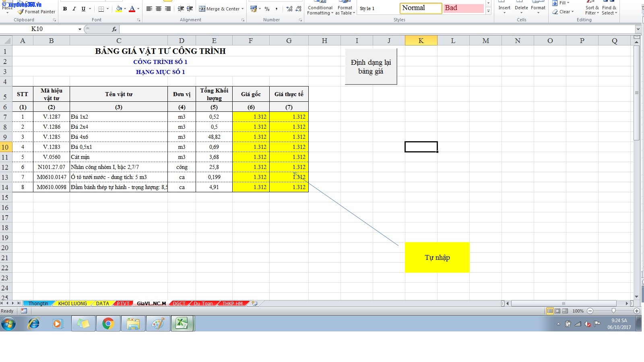Click the Increase Decimal icon
Viewport: 644px width, 362px height.
[x=289, y=9]
